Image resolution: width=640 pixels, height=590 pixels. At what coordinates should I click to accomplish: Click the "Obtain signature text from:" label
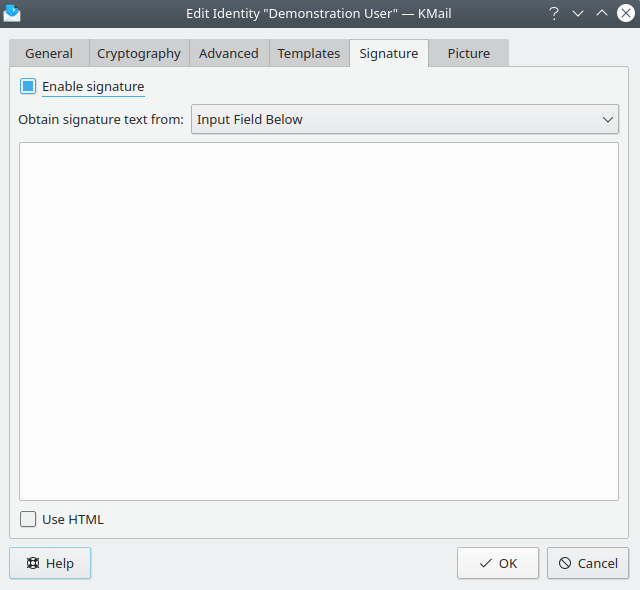pyautogui.click(x=101, y=120)
